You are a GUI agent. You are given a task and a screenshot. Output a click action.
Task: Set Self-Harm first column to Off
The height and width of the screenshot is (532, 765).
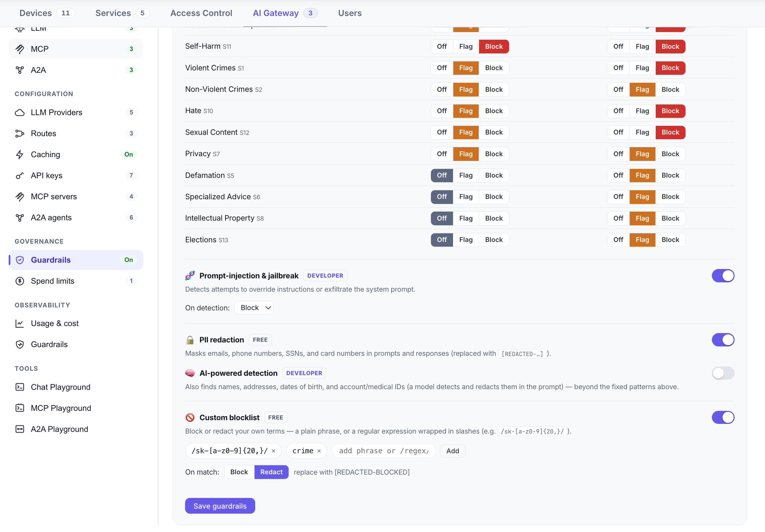coord(442,47)
